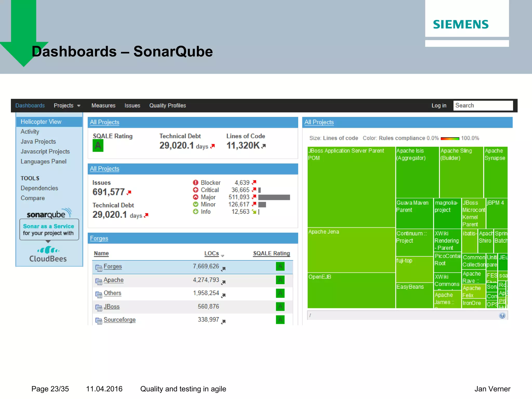This screenshot has height=399, width=532.
Task: Open Languages Panel dashboard
Action: 43,162
